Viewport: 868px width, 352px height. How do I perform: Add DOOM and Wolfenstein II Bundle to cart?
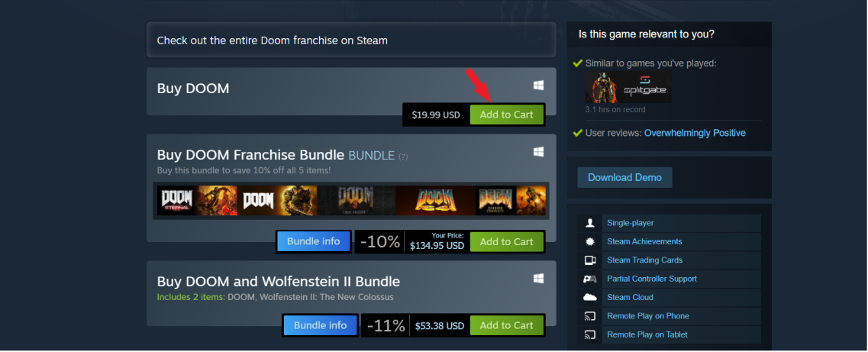[506, 325]
